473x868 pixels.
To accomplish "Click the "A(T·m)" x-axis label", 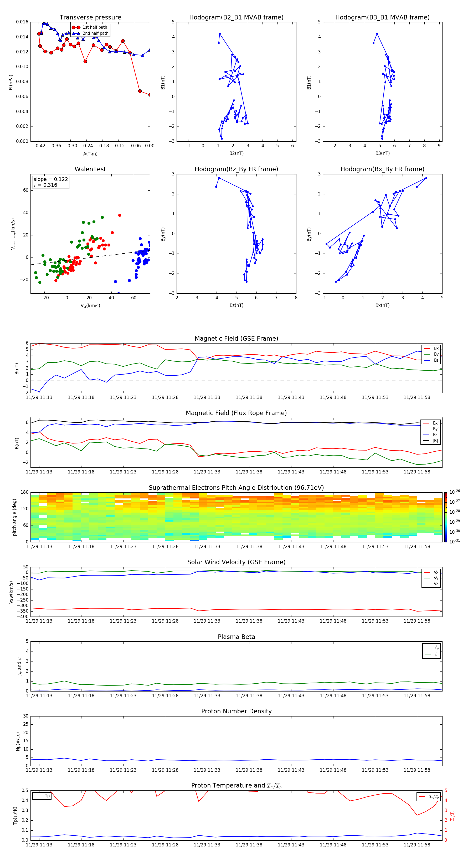I will 90,154.
